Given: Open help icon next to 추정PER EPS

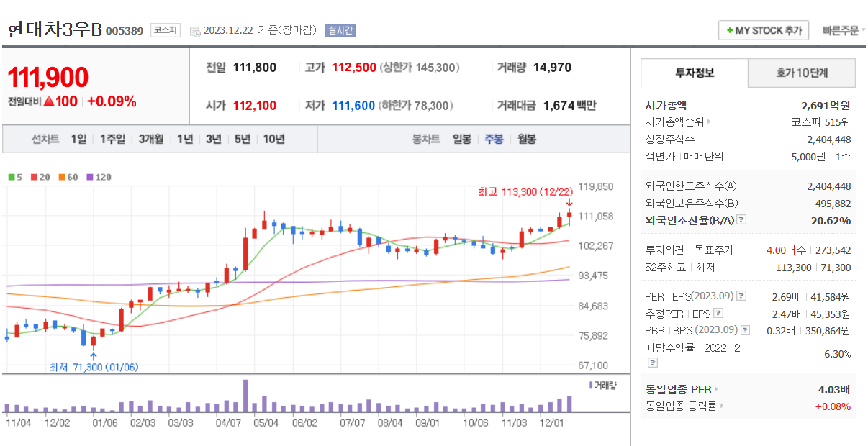Looking at the screenshot, I should 718,313.
